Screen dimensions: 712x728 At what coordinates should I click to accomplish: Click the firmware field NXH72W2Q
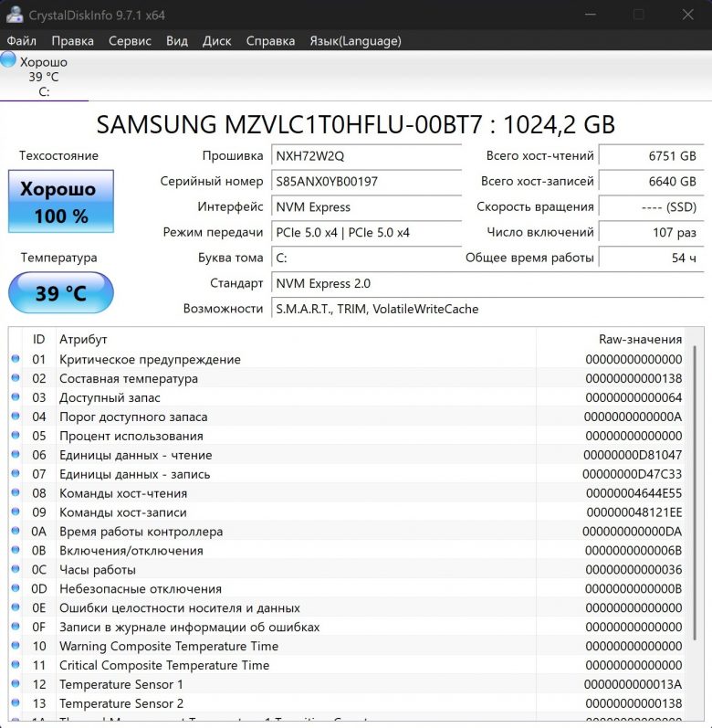pyautogui.click(x=366, y=156)
